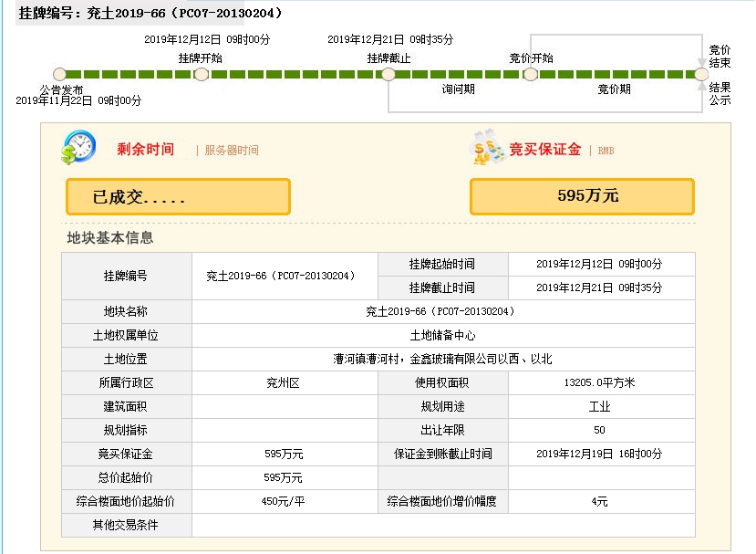The image size is (756, 554).
Task: Click the 13205.0平方米 area value
Action: point(599,382)
